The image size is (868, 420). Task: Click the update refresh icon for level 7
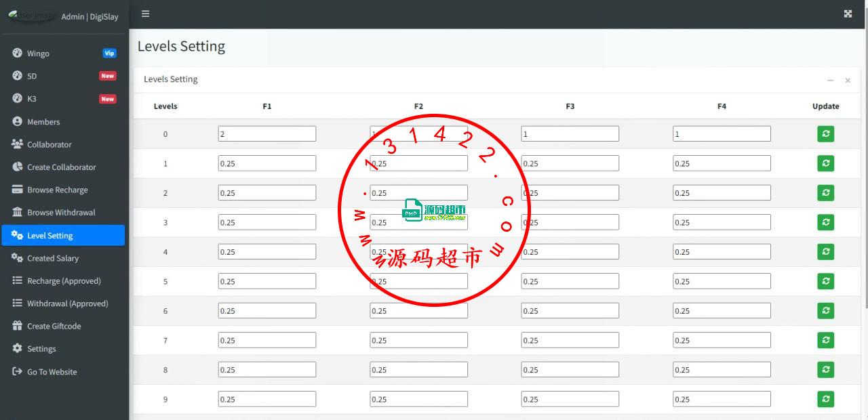click(825, 340)
